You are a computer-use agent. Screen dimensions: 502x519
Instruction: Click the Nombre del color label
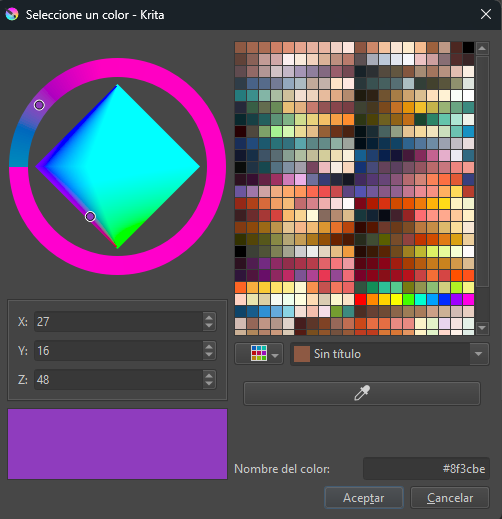[282, 469]
